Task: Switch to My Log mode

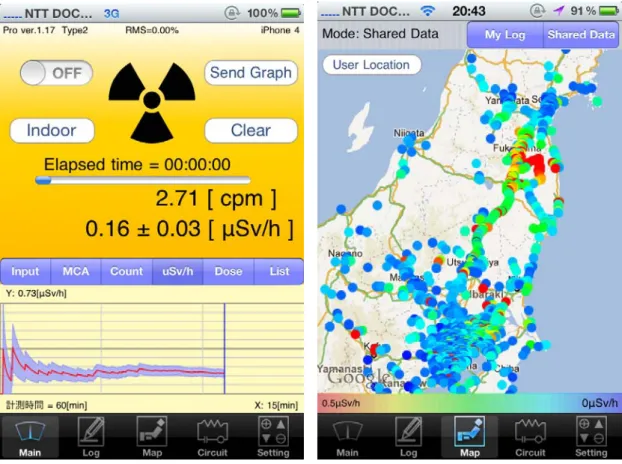Action: [505, 35]
